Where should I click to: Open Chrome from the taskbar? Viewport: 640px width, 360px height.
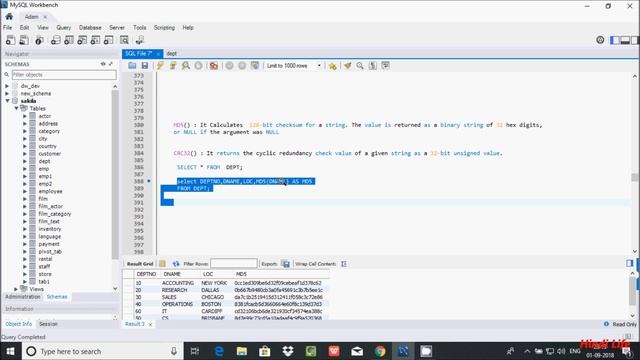click(x=380, y=351)
